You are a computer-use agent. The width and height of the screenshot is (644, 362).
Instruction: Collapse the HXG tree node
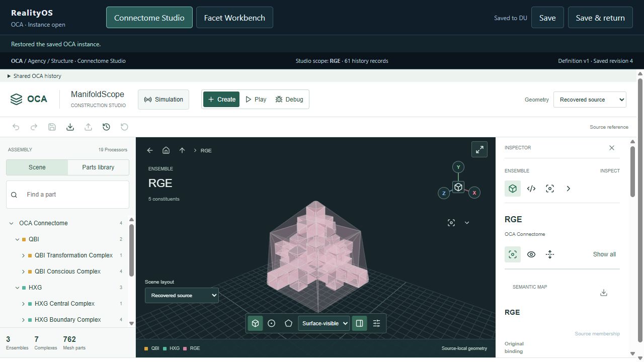pyautogui.click(x=17, y=288)
